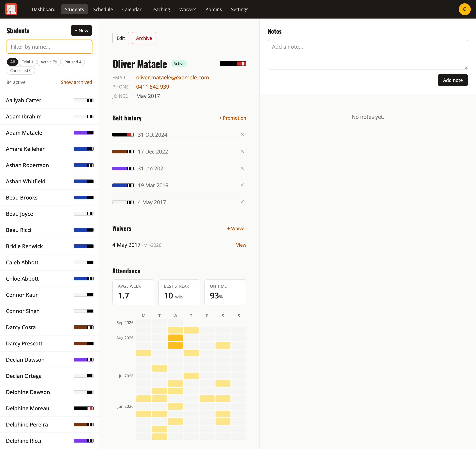The height and width of the screenshot is (449, 476).
Task: Open the Calendar nav item
Action: tap(132, 9)
